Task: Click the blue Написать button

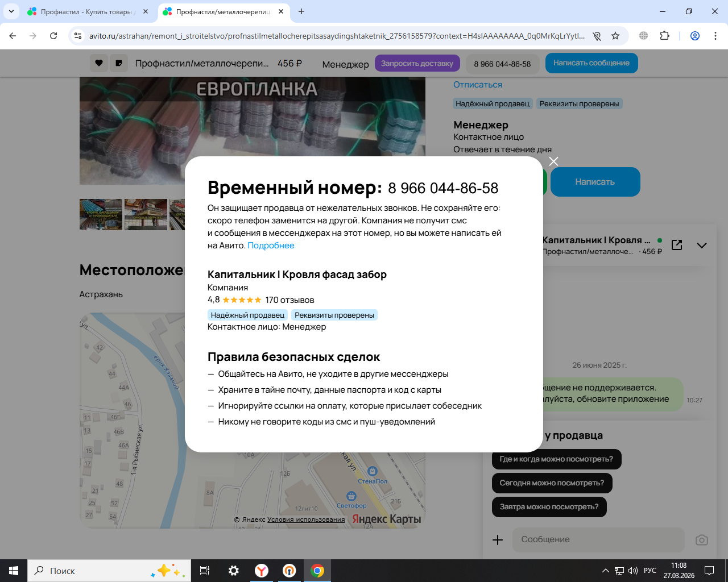Action: (x=595, y=182)
